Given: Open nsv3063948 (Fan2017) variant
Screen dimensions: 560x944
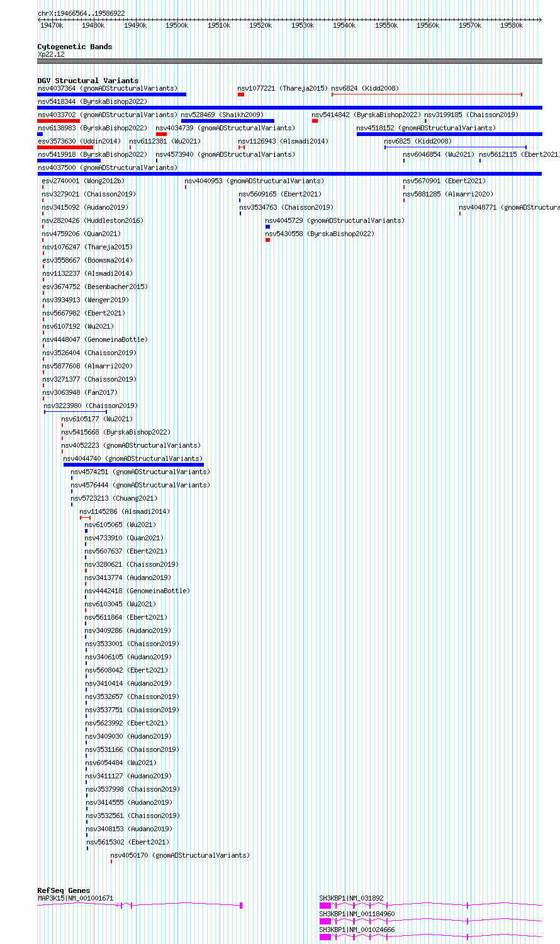Looking at the screenshot, I should 80,393.
